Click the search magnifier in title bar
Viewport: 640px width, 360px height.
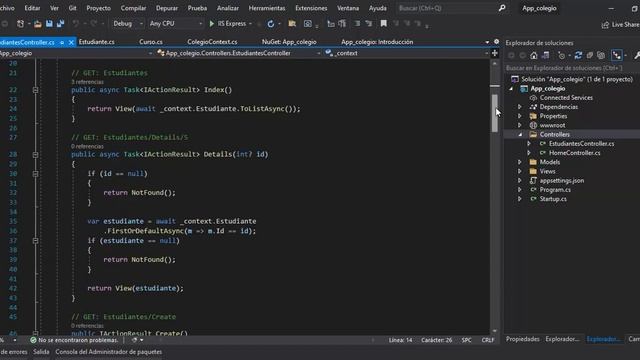click(x=502, y=8)
